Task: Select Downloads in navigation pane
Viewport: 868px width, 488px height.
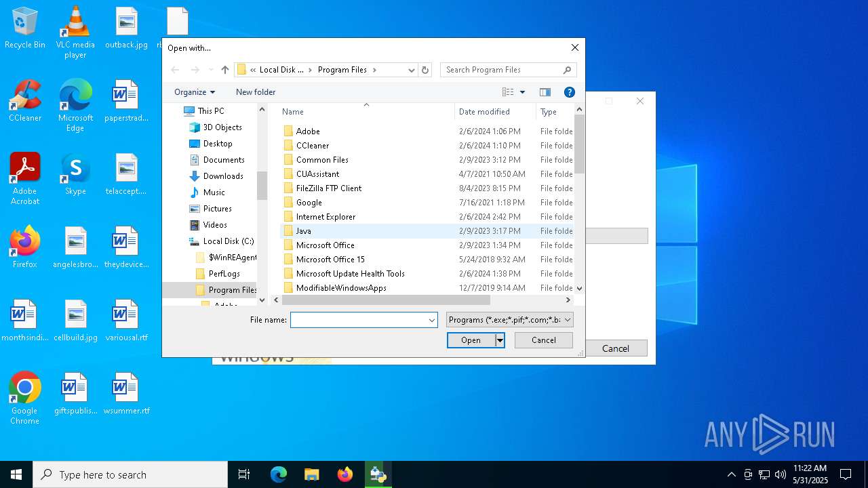Action: (223, 176)
